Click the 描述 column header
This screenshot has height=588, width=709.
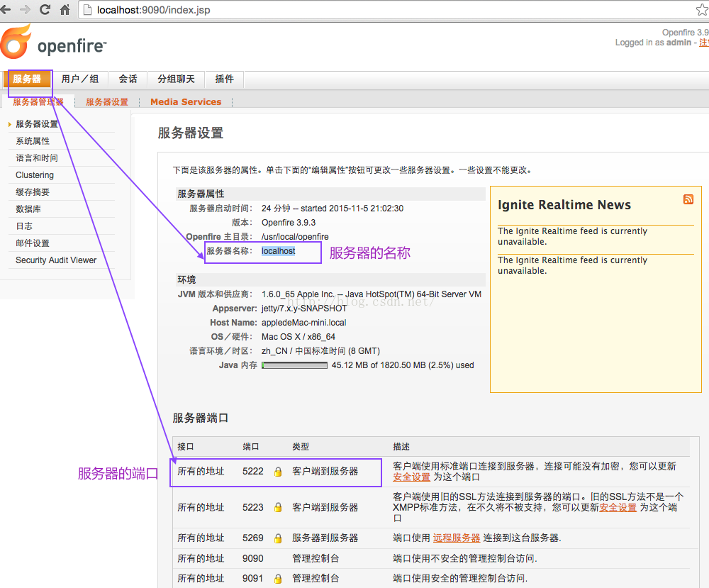(x=401, y=447)
